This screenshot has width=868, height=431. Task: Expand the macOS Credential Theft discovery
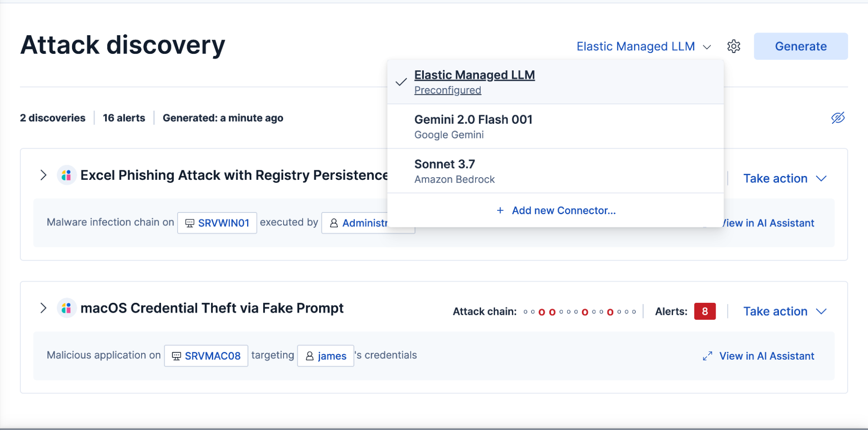[x=43, y=308]
